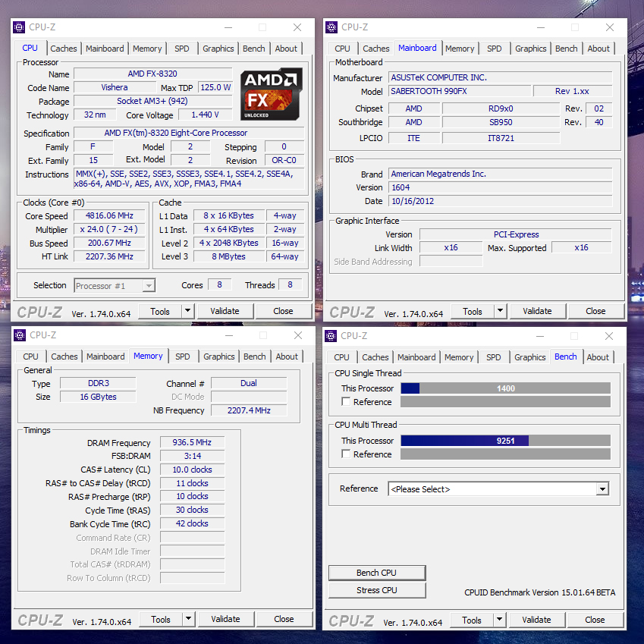Click the FSB:DRAM ratio 3:14
Image resolution: width=644 pixels, height=644 pixels.
(192, 456)
